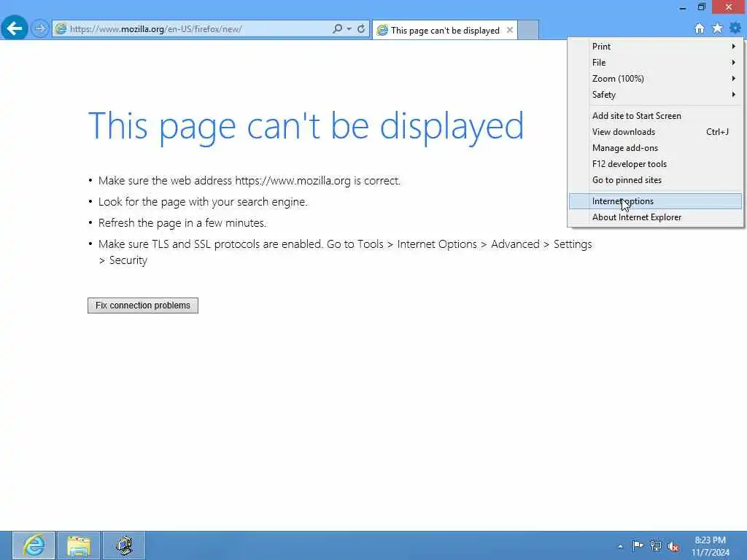
Task: Click the Action Center flag icon
Action: pyautogui.click(x=638, y=545)
